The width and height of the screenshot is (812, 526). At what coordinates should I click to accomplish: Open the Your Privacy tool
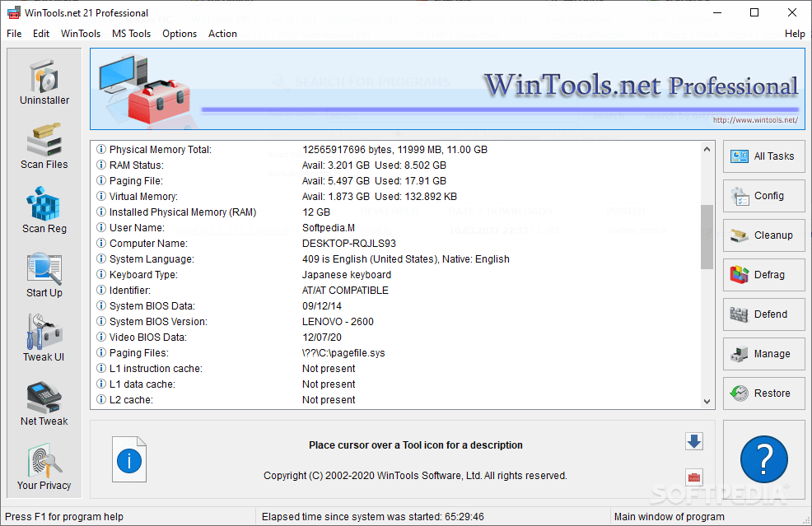coord(44,468)
